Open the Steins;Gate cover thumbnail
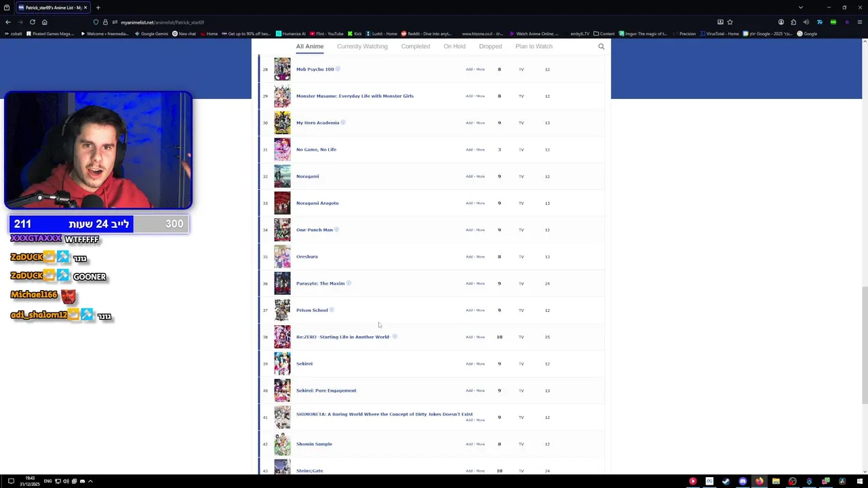The image size is (868, 488). click(x=282, y=467)
